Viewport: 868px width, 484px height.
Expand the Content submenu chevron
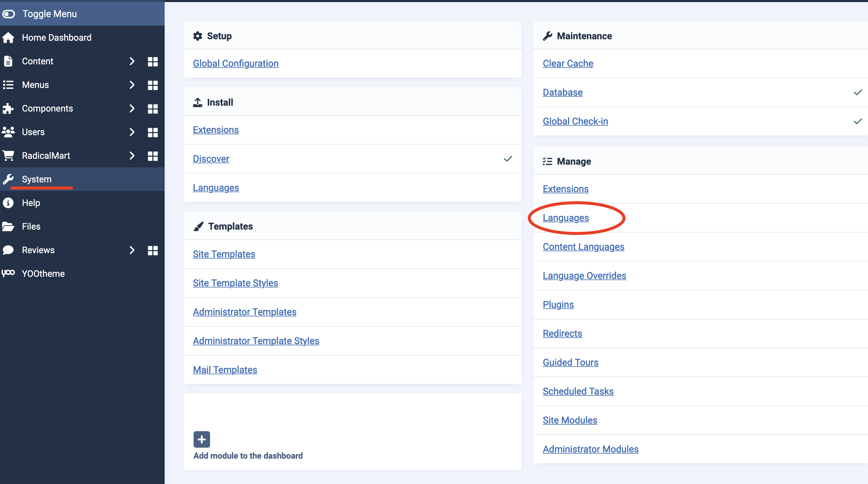[132, 61]
